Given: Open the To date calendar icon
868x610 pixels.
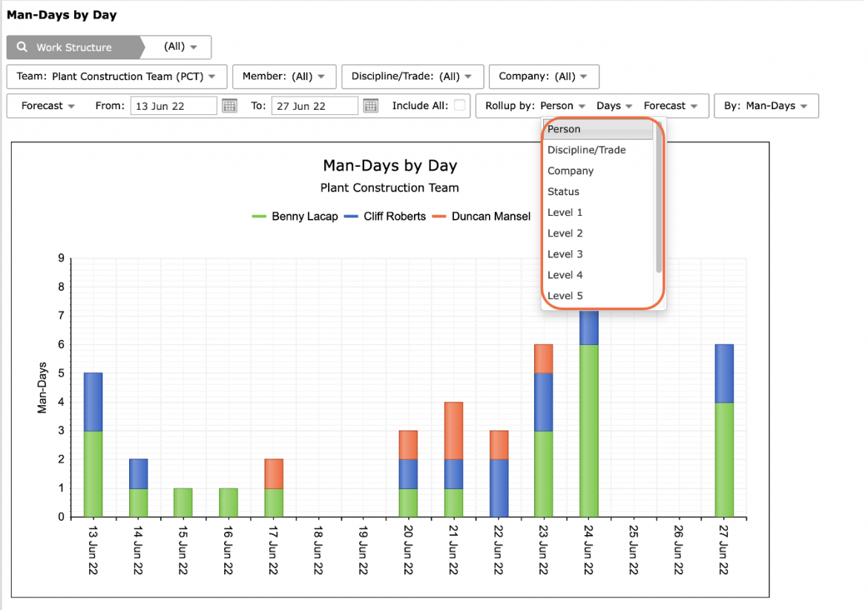Looking at the screenshot, I should coord(371,105).
